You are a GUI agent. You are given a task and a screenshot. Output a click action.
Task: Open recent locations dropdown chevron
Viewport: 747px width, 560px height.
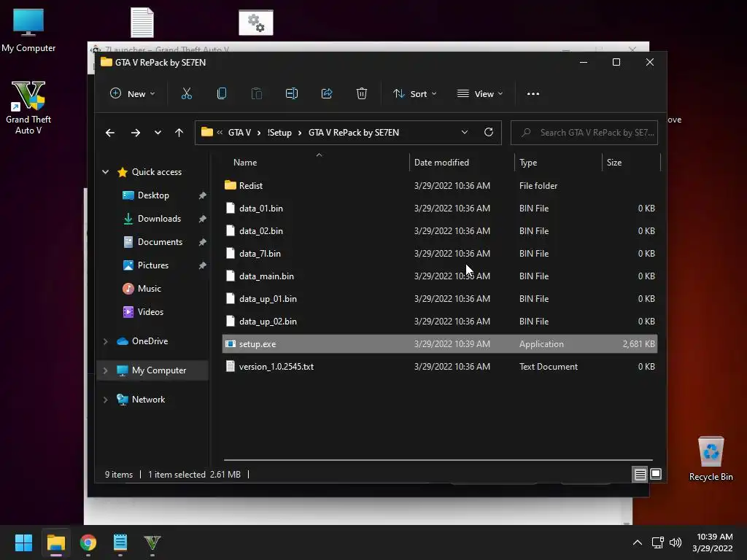tap(158, 133)
